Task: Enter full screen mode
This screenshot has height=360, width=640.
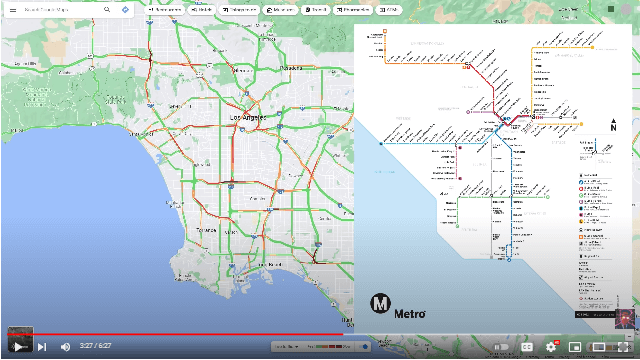Action: pos(623,347)
